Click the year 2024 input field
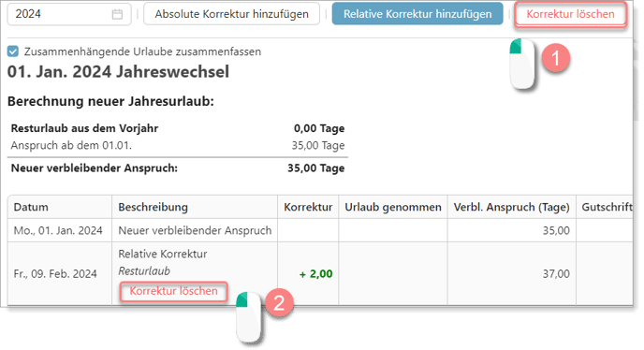The image size is (644, 350). (x=69, y=14)
